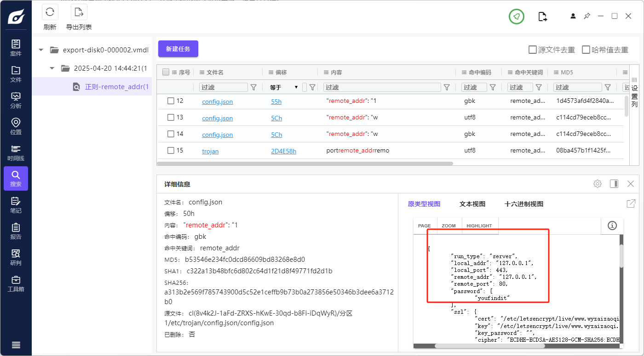Open the trojan file name link
644x356 pixels.
[x=210, y=151]
